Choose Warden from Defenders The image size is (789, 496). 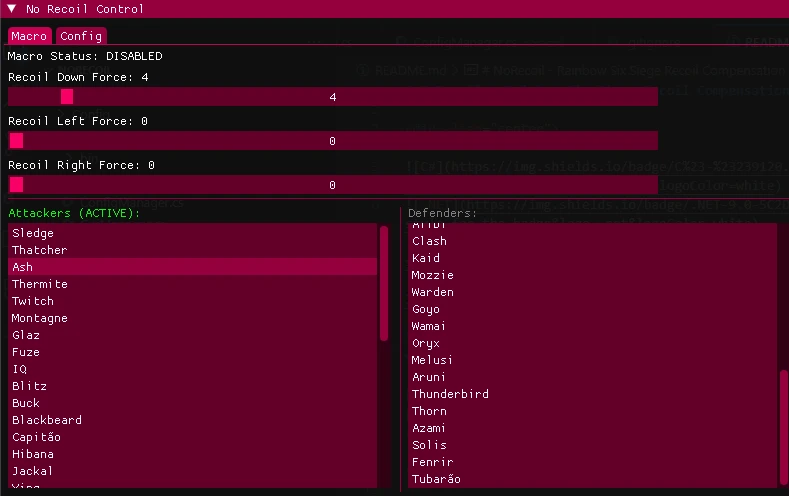[x=592, y=292]
